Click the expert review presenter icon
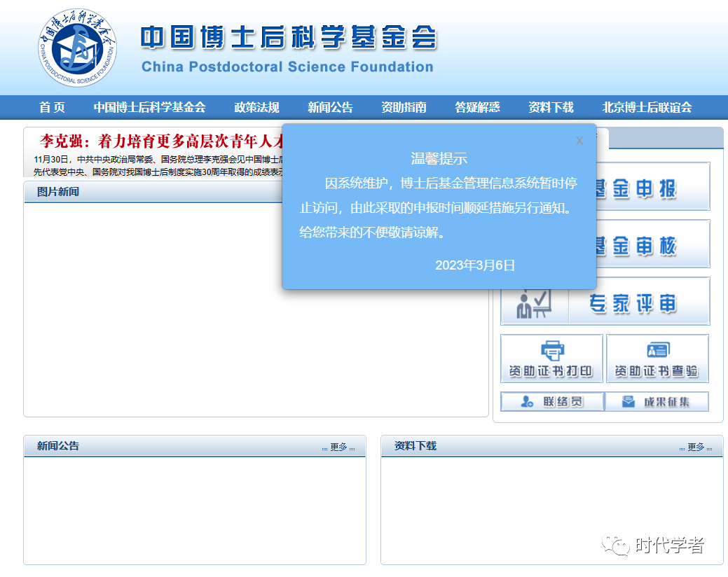The width and height of the screenshot is (728, 577). tap(534, 303)
